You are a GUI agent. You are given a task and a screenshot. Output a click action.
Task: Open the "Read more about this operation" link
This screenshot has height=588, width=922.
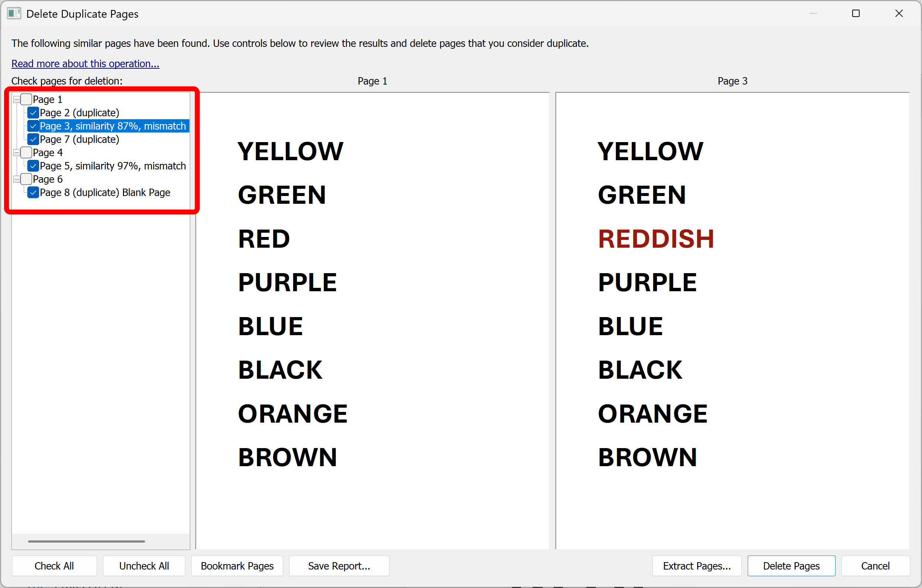click(85, 63)
